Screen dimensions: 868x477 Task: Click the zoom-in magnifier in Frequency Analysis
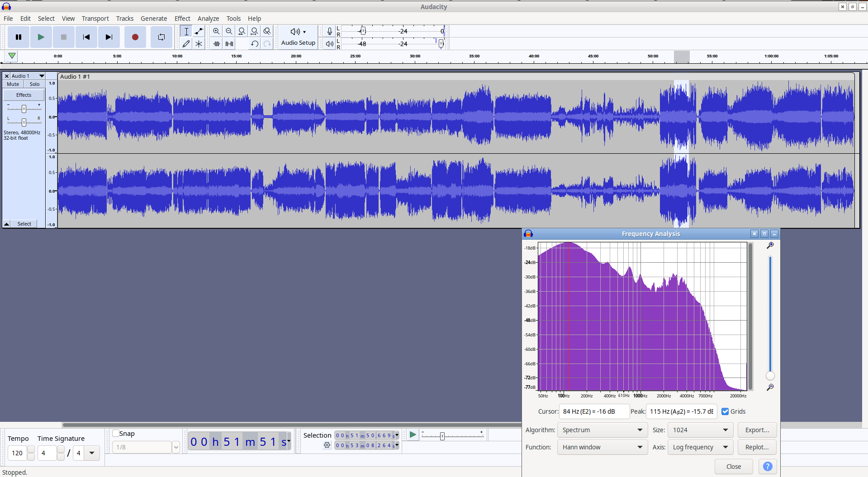point(770,246)
